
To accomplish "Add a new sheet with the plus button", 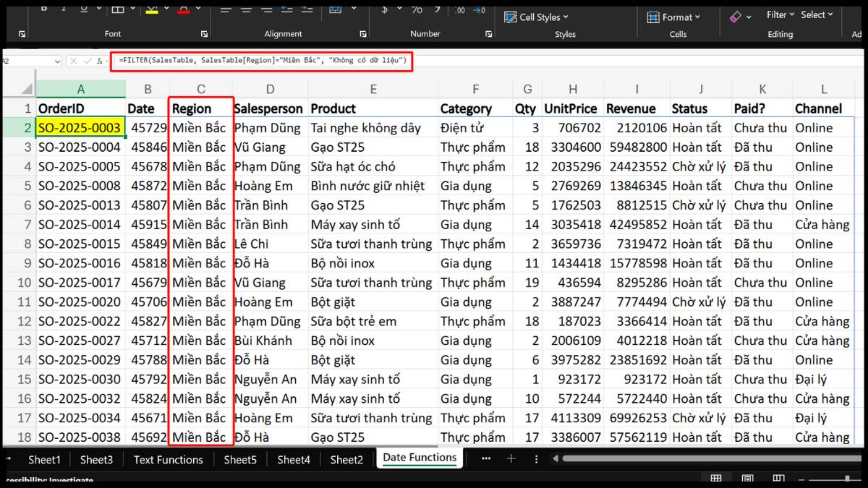I will point(511,458).
